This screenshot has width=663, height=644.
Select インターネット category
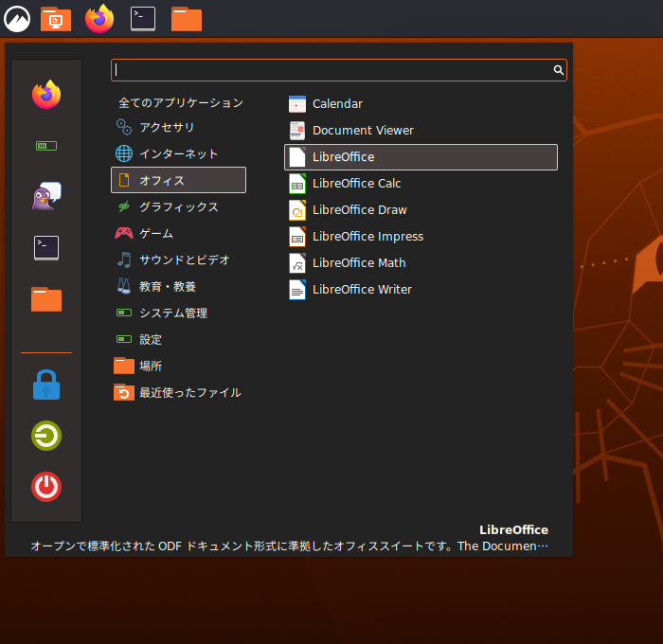(178, 154)
